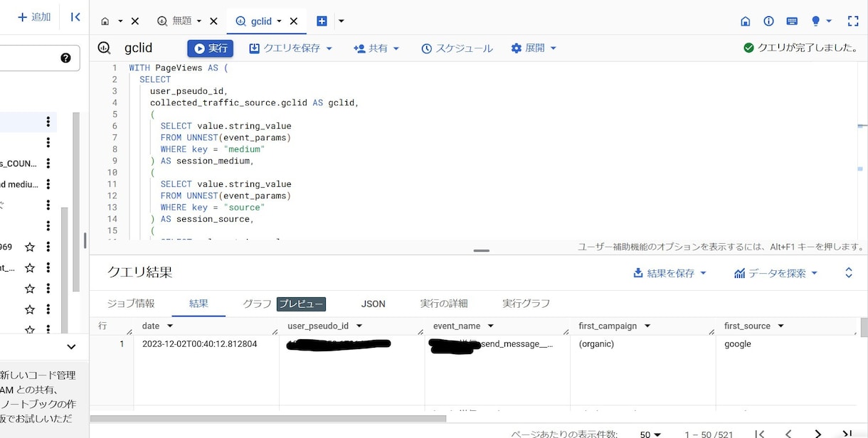This screenshot has height=438, width=868.
Task: Expand the bottom panel chevron in sidebar
Action: pos(71,347)
